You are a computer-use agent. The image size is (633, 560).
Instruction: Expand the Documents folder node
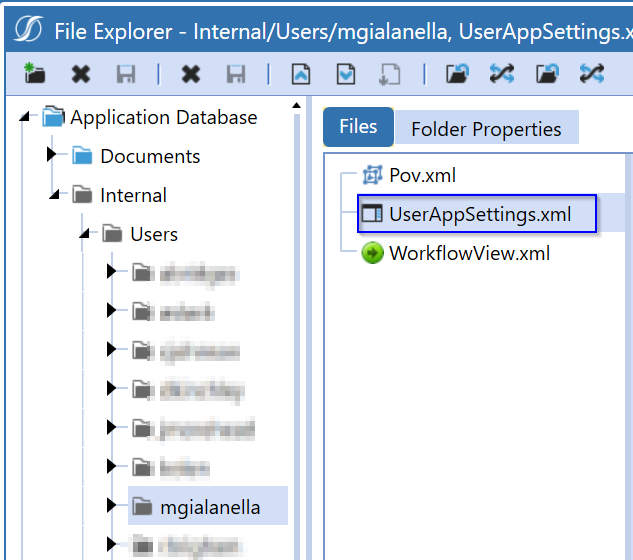pos(51,154)
